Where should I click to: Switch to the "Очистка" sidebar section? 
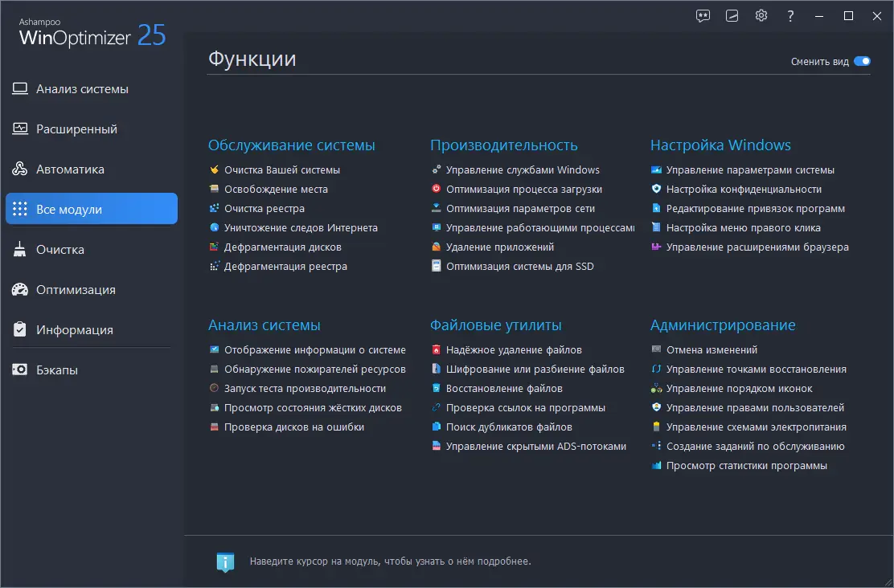(x=60, y=249)
